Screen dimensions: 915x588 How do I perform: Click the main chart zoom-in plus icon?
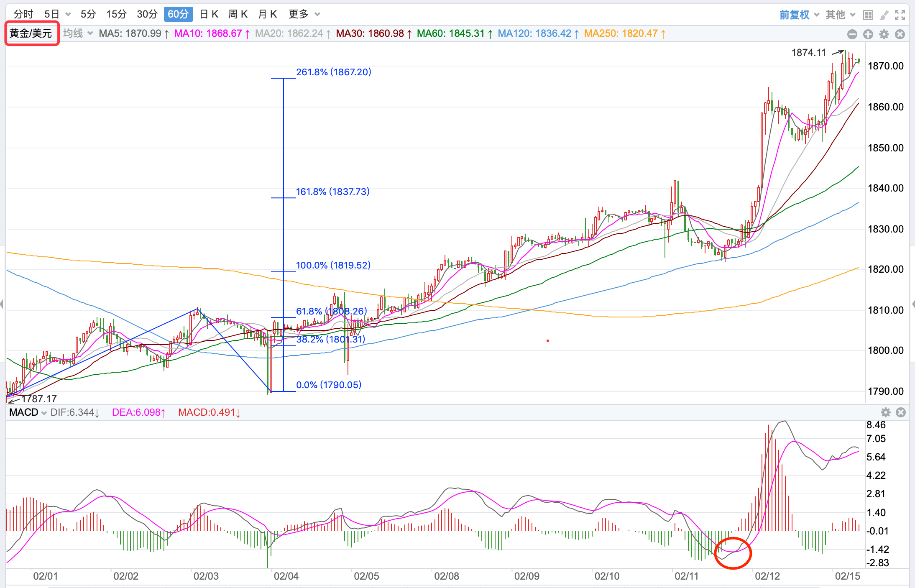point(868,34)
